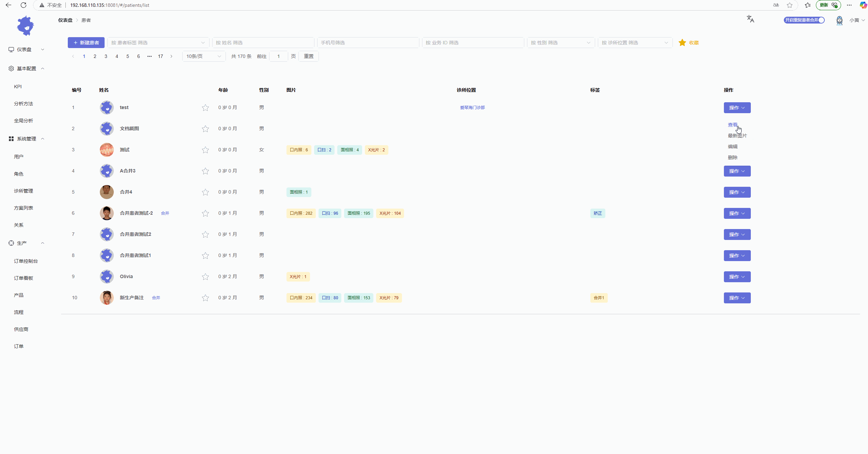Star the 文档截图 patient row

click(205, 129)
